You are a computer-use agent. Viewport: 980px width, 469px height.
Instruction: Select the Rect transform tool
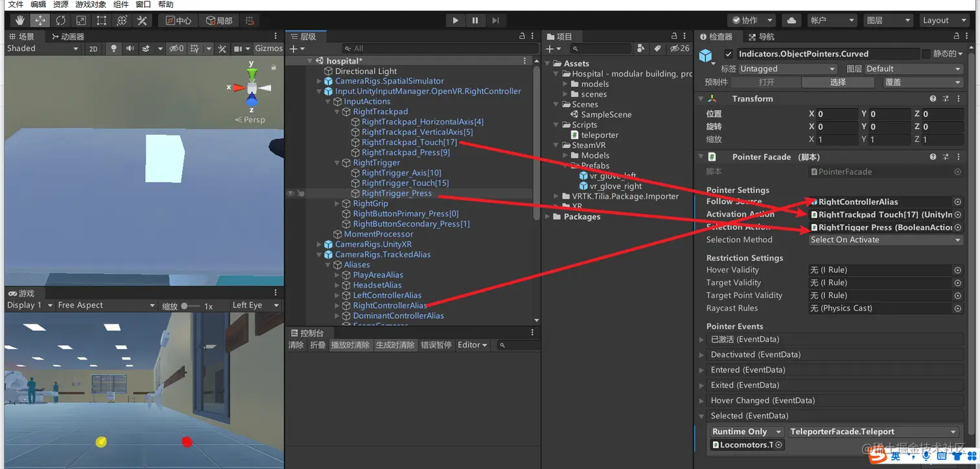(100, 20)
